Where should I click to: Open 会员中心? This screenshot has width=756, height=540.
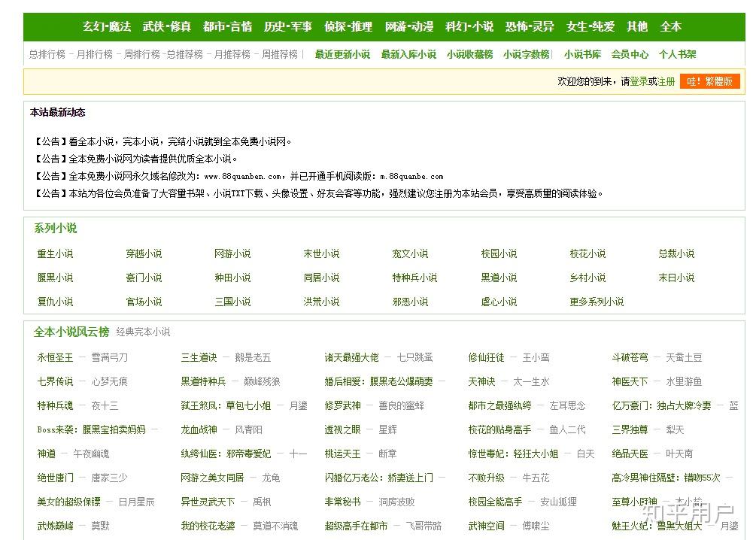pyautogui.click(x=630, y=54)
